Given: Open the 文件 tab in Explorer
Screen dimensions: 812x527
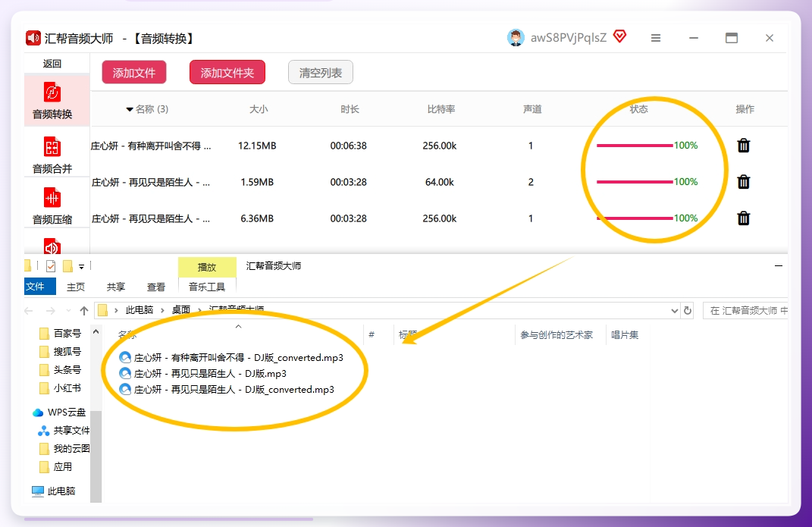Looking at the screenshot, I should click(x=40, y=287).
